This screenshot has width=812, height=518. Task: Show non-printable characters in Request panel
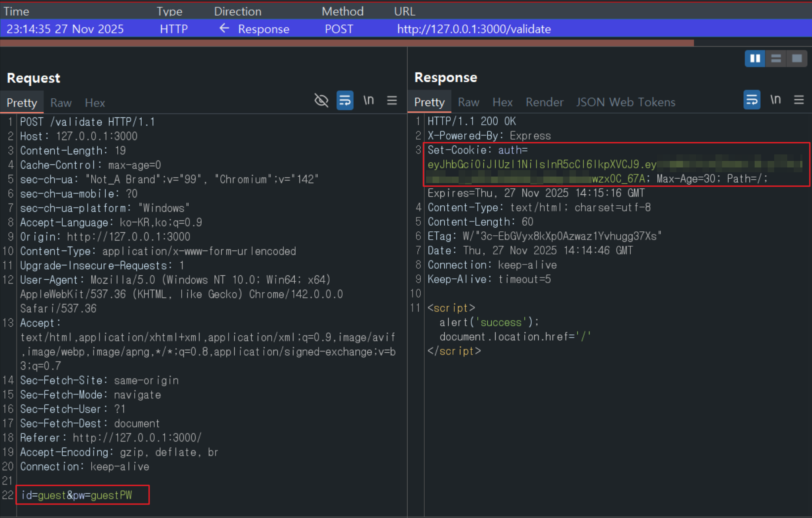(x=369, y=100)
